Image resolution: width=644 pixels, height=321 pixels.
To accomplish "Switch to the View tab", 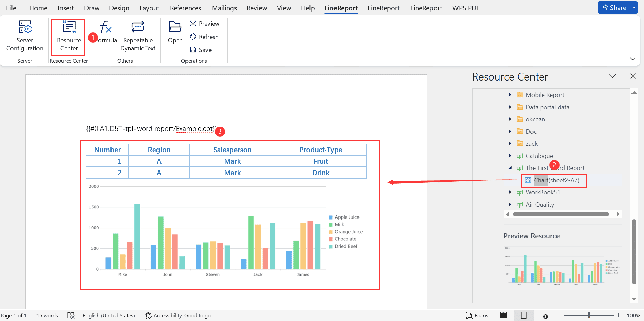I will tap(284, 8).
